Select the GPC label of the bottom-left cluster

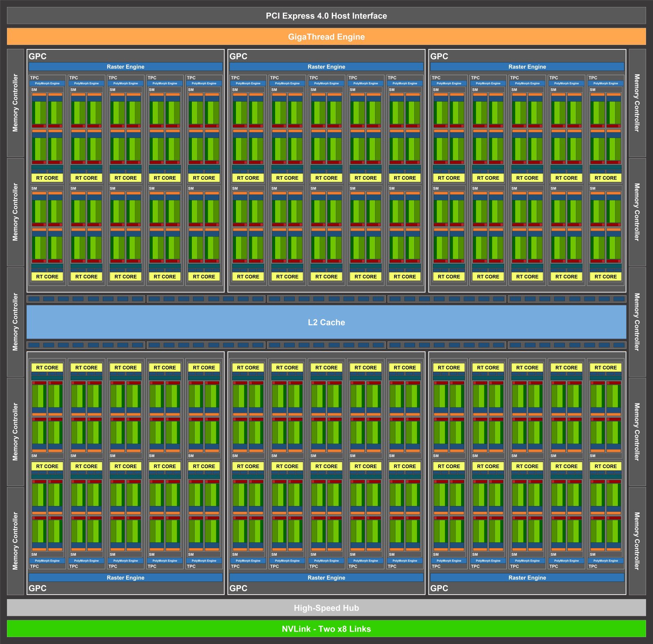pos(38,588)
